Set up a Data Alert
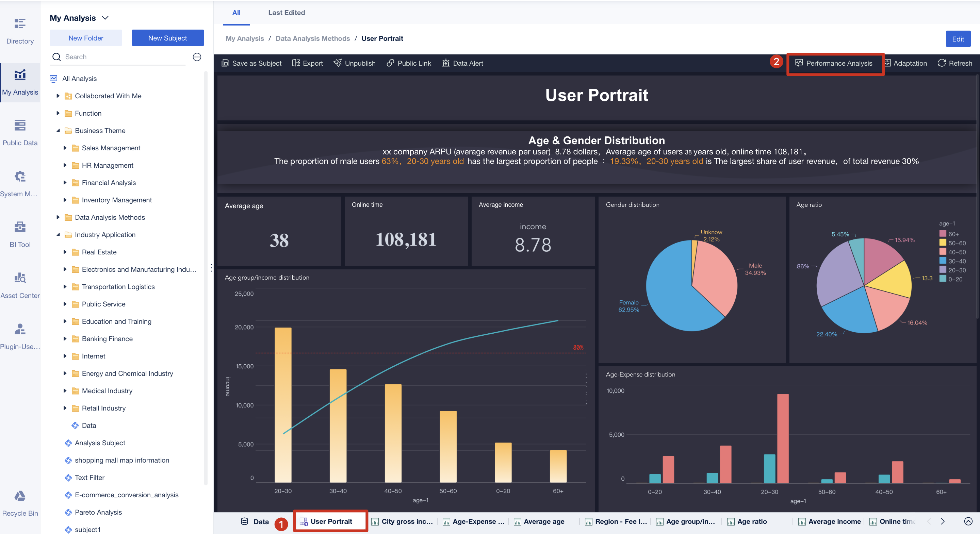Image resolution: width=980 pixels, height=534 pixels. click(x=463, y=63)
